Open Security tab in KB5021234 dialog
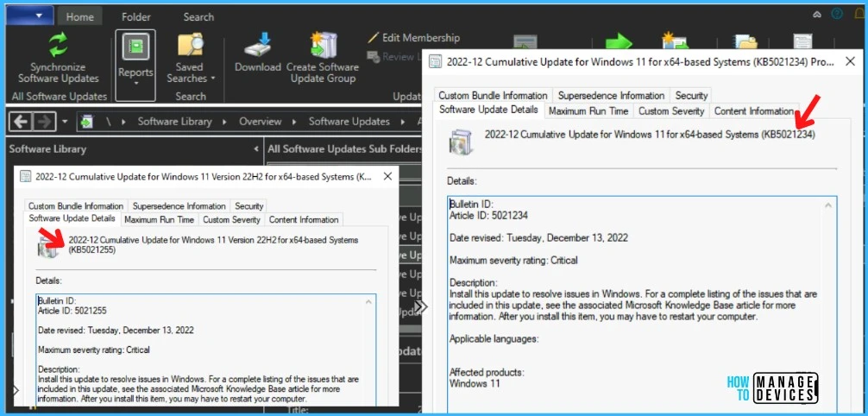The image size is (868, 416). coord(691,95)
